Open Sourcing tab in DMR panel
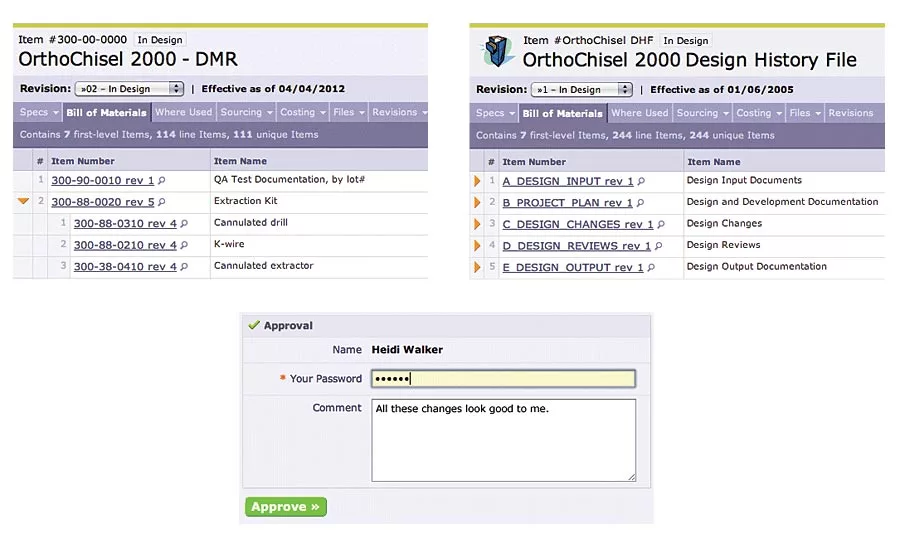Screen dimensions: 900x550 click(246, 112)
